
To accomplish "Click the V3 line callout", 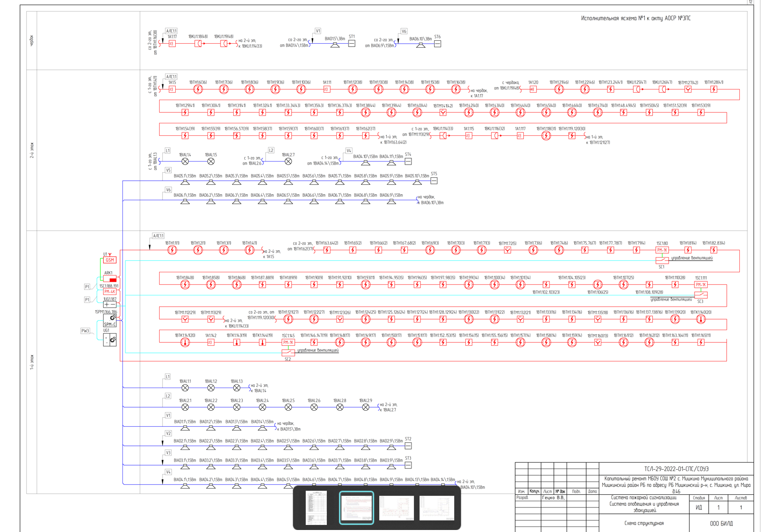I will 168,453.
